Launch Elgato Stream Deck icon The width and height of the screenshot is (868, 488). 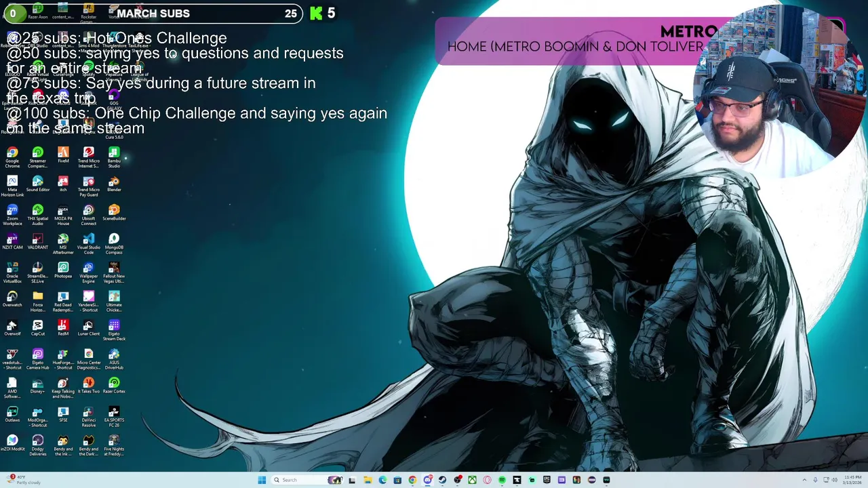click(x=114, y=330)
